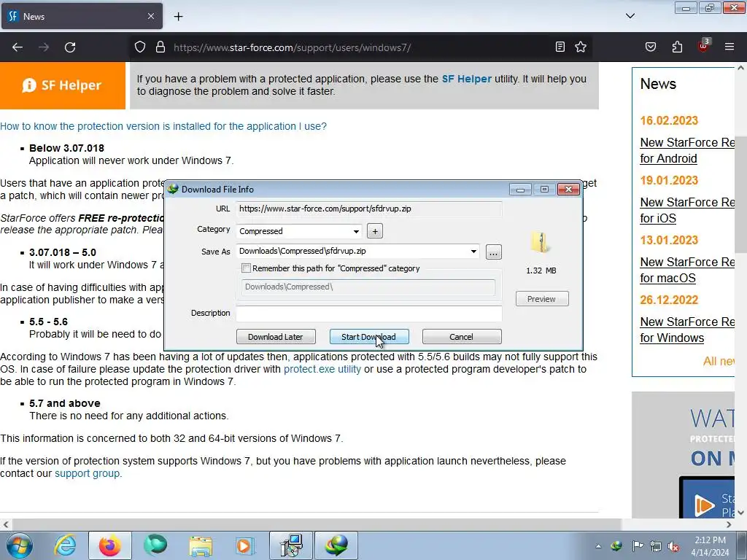Open the extensions puzzle icon
747x560 pixels.
[x=677, y=47]
